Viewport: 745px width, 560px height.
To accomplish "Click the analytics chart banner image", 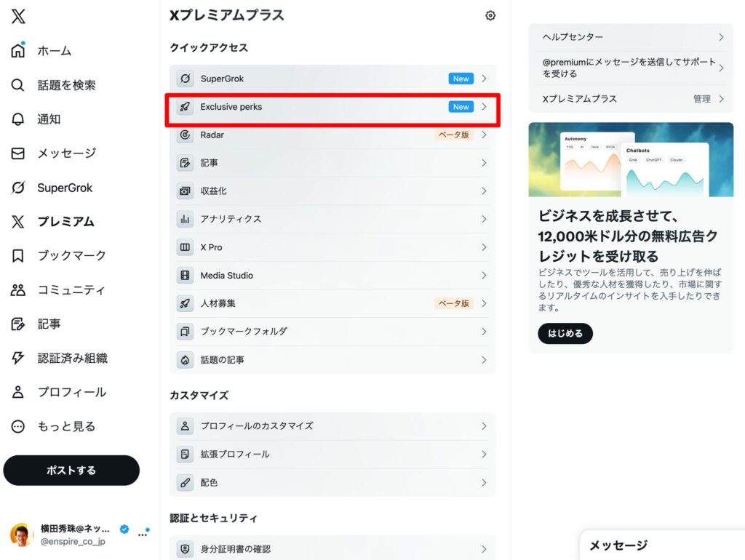I will point(631,159).
